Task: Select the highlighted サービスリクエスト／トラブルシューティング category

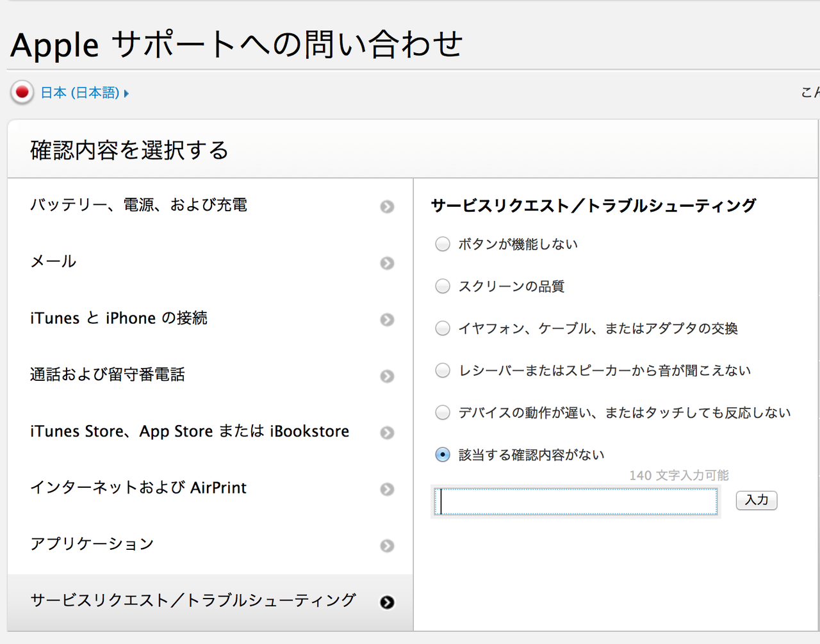Action: [210, 602]
